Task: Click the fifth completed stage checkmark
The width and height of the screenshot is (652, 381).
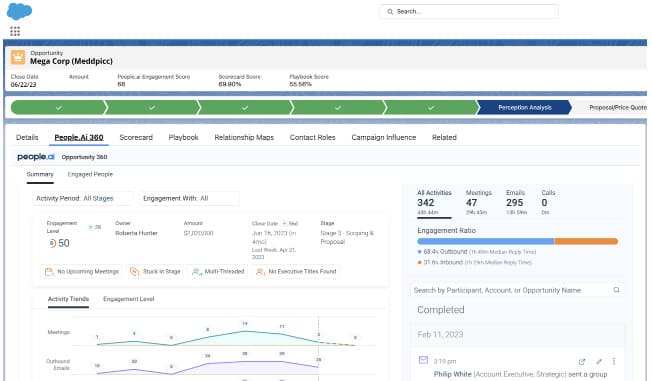Action: coord(431,108)
